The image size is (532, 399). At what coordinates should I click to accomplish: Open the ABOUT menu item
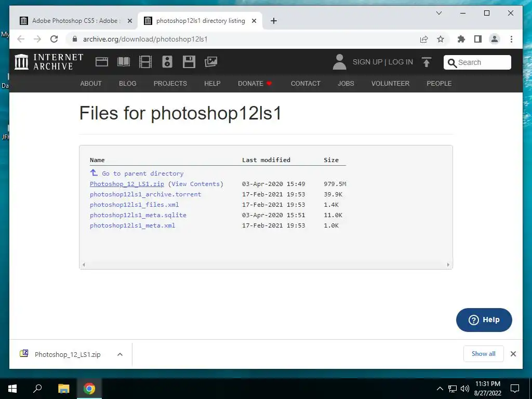[91, 84]
